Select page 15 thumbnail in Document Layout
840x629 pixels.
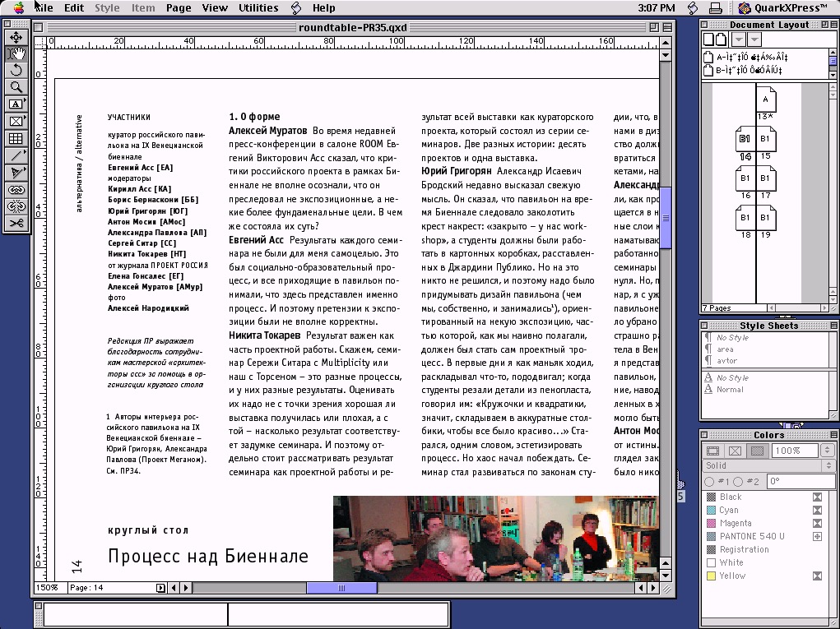[x=765, y=139]
